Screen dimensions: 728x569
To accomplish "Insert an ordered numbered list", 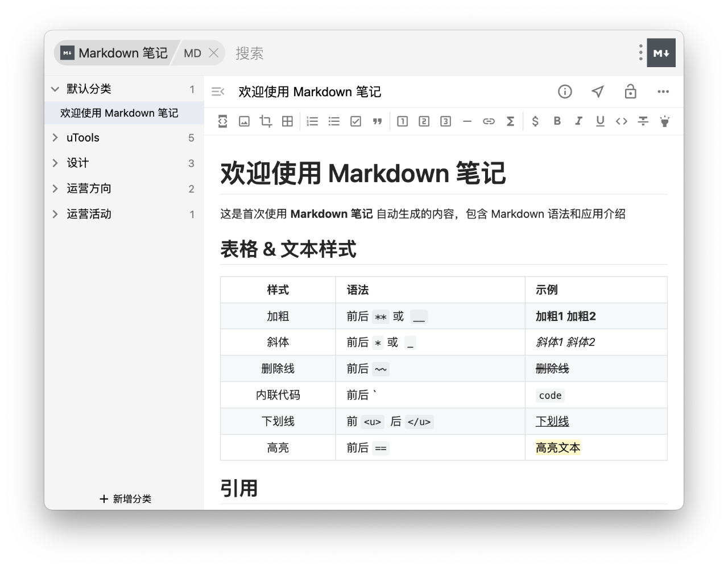I will tap(312, 121).
